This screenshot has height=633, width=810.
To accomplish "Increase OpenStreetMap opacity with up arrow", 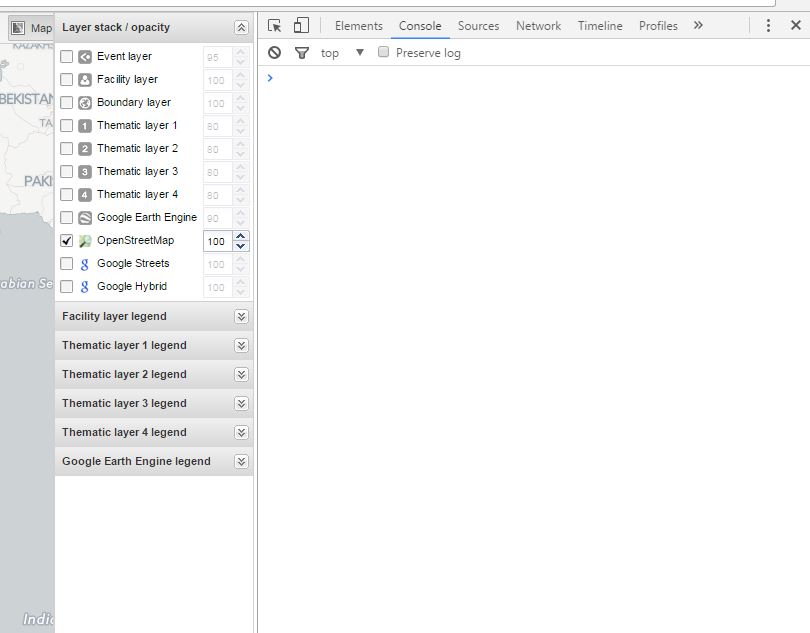I will [x=241, y=237].
